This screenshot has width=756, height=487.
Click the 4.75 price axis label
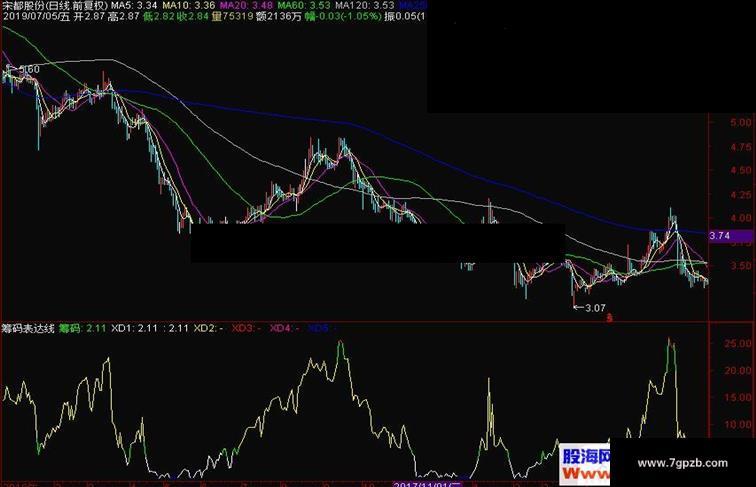[741, 147]
